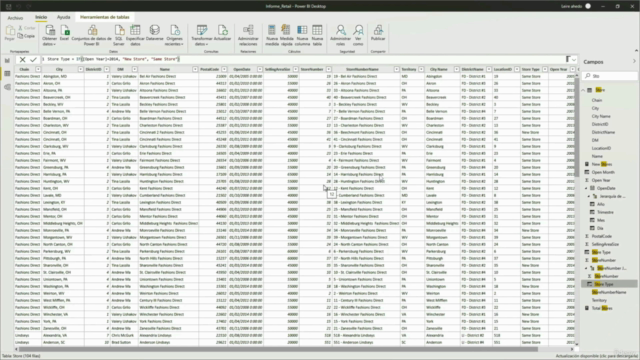Screen dimensions: 640x360
Task: Switch to Report view in left sidebar
Action: tap(7, 60)
